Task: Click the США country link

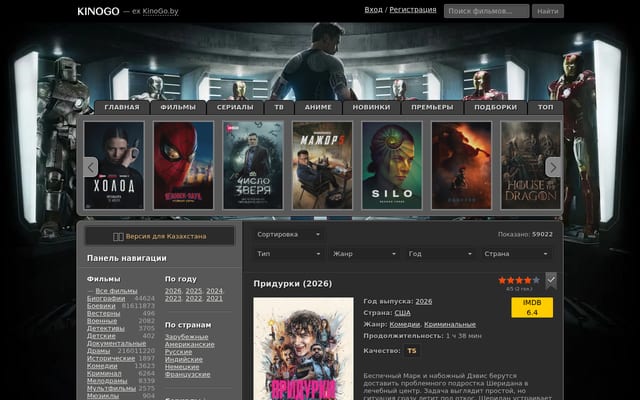Action: [402, 313]
